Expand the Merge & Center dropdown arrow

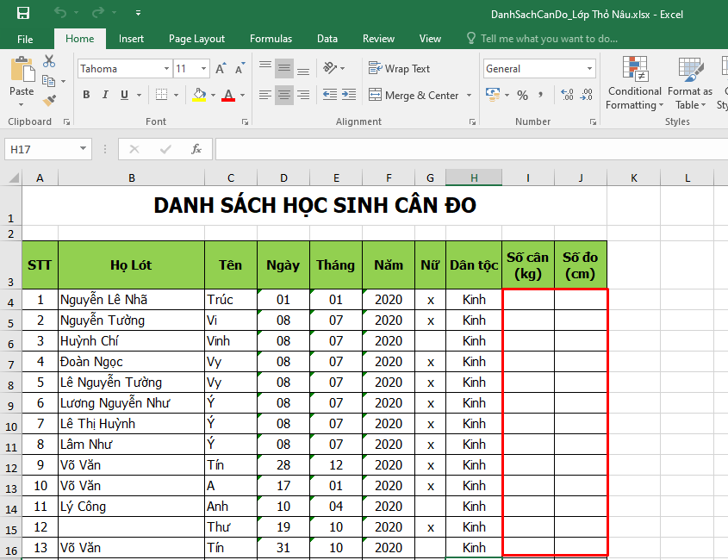click(x=470, y=96)
